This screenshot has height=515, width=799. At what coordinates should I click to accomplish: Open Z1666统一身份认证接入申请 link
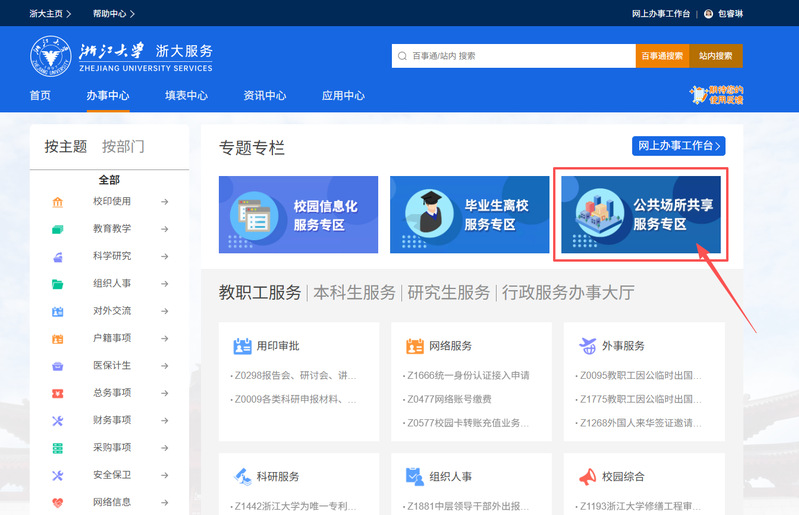tap(468, 376)
